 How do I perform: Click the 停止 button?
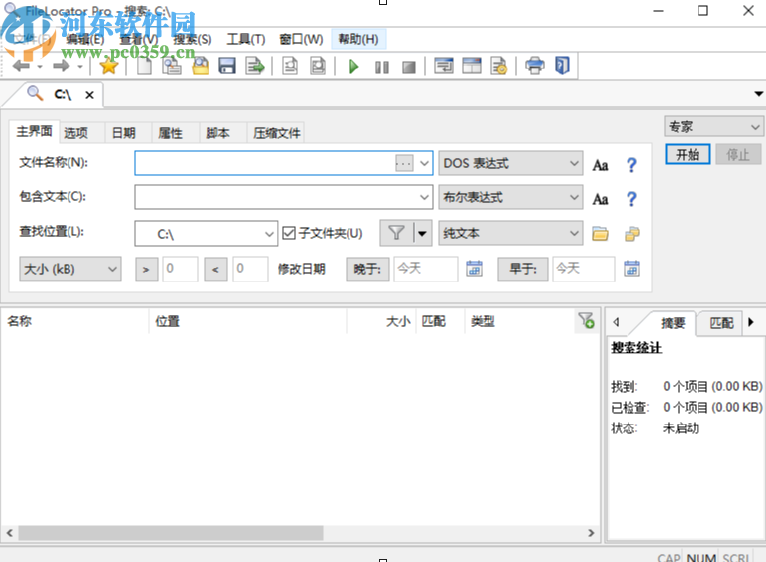click(738, 155)
